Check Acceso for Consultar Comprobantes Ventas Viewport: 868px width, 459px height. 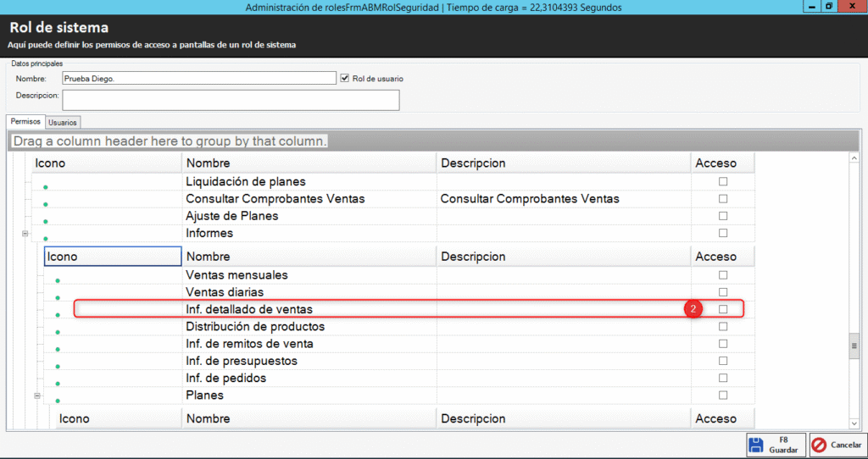coord(723,199)
